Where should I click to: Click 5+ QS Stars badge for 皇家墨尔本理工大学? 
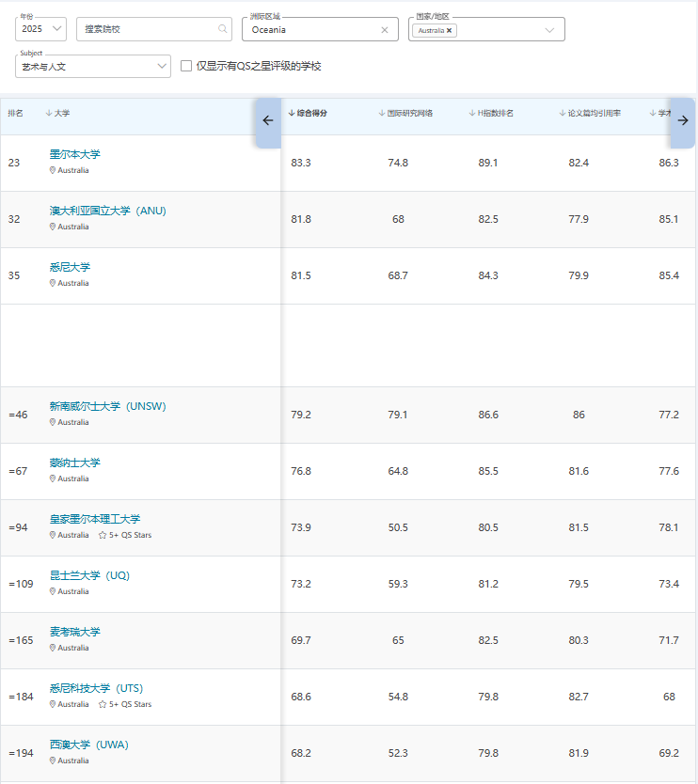[x=125, y=535]
